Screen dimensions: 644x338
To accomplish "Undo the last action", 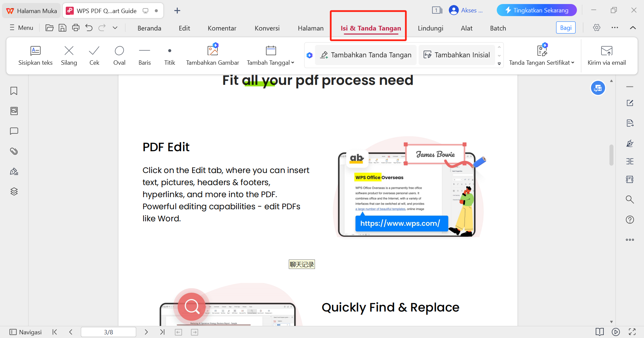I will (x=89, y=28).
